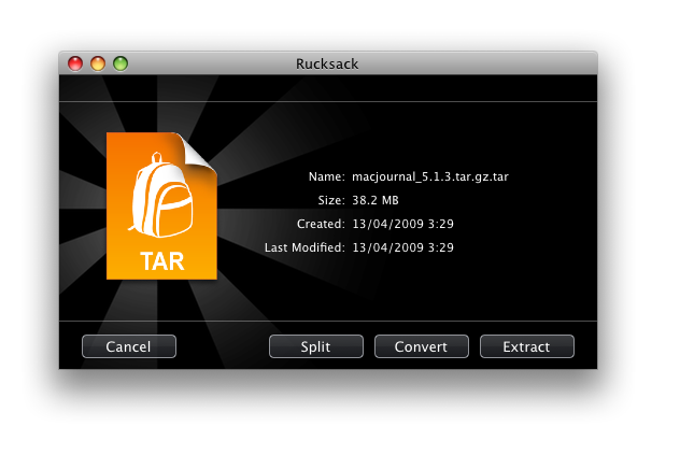Screen dimensions: 680x455
Task: Click the Last Modified date value
Action: [403, 248]
